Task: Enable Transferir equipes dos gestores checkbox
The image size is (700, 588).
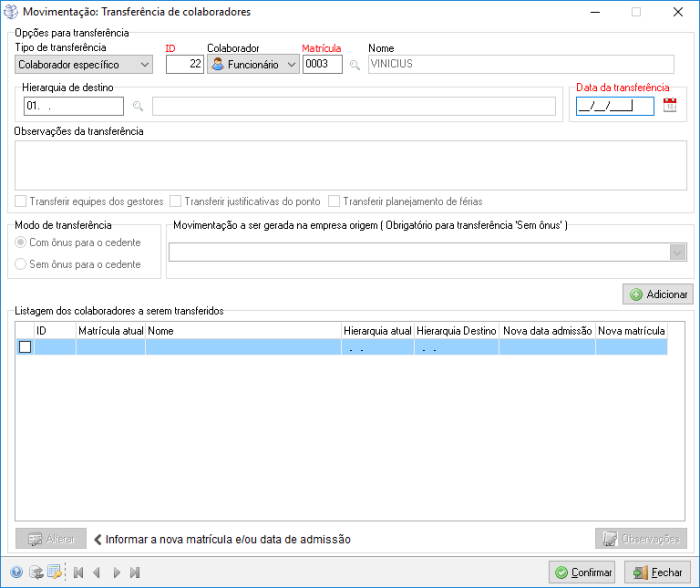Action: coord(21,201)
